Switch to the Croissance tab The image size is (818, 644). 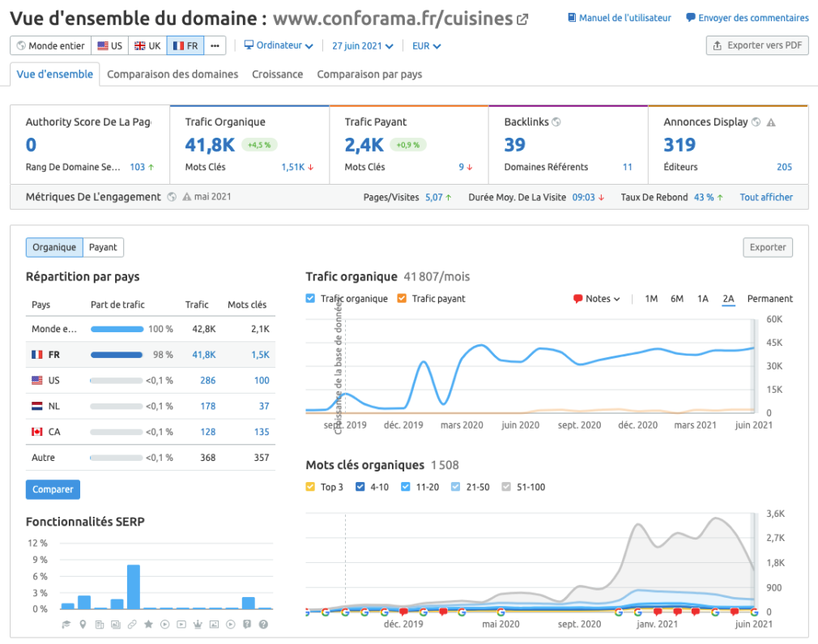[x=278, y=74]
